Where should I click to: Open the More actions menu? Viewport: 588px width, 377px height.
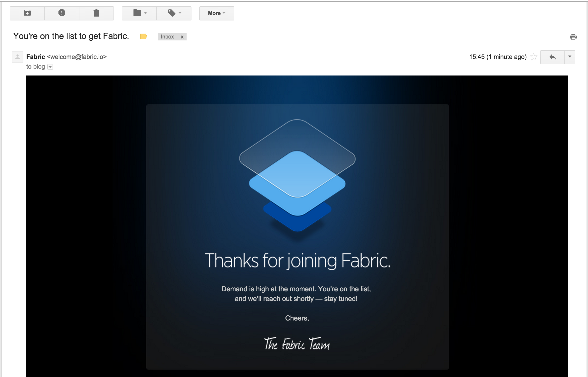click(x=217, y=13)
